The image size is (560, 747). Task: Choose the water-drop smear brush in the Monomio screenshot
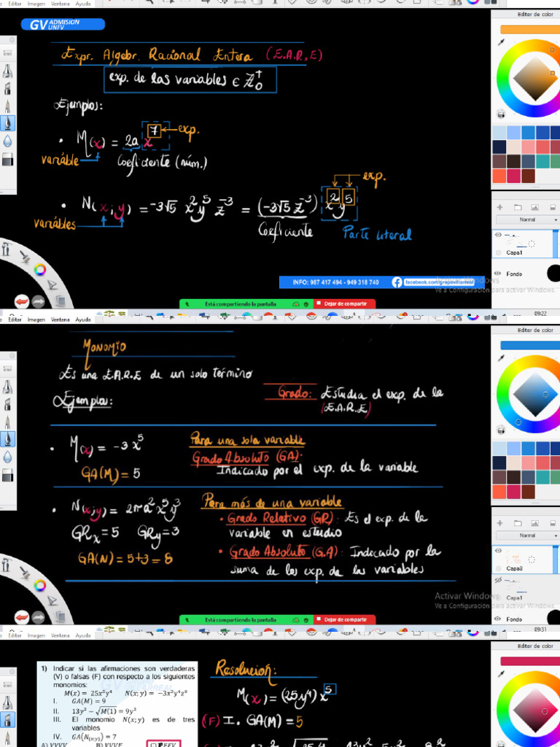(7, 457)
